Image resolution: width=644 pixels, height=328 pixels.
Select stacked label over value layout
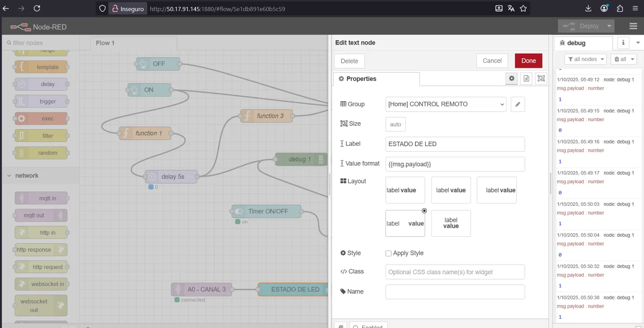[x=451, y=223]
